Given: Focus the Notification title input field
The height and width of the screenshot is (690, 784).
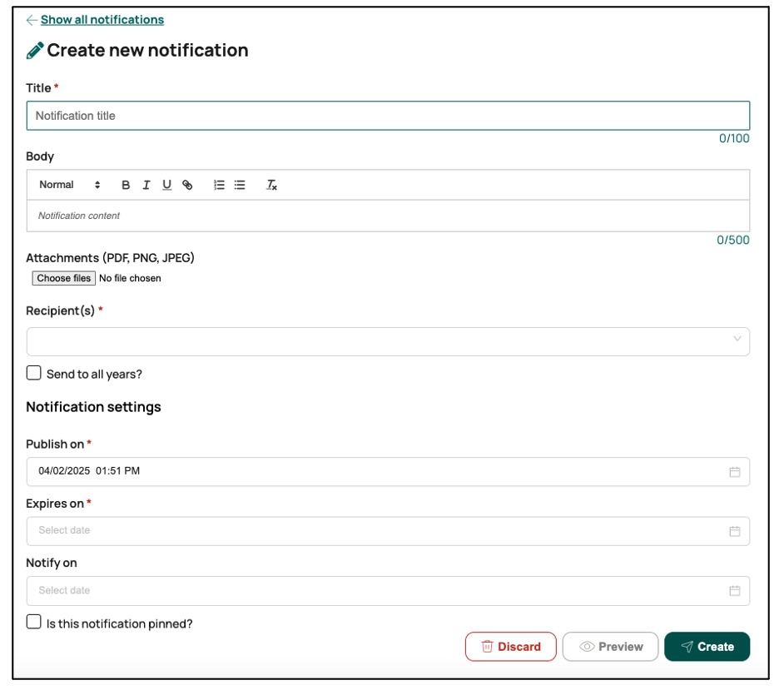Looking at the screenshot, I should (x=388, y=116).
